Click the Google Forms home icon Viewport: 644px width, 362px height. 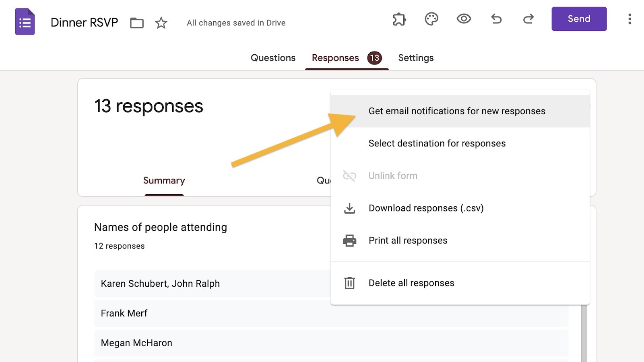tap(25, 22)
